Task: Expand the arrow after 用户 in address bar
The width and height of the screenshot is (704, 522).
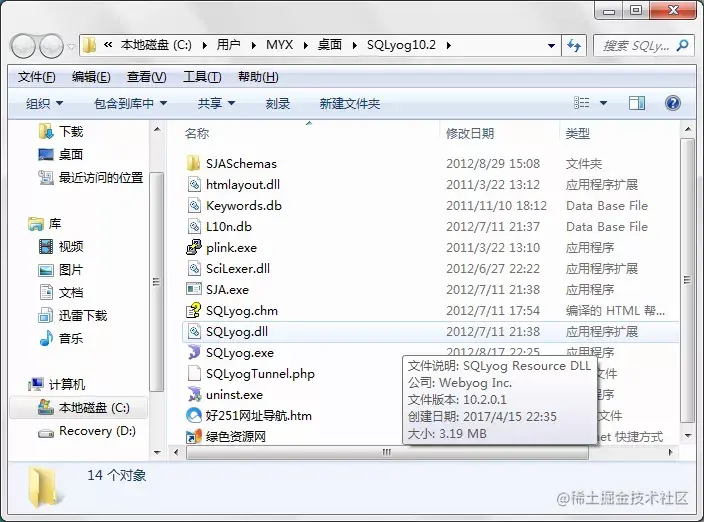Action: (x=254, y=45)
